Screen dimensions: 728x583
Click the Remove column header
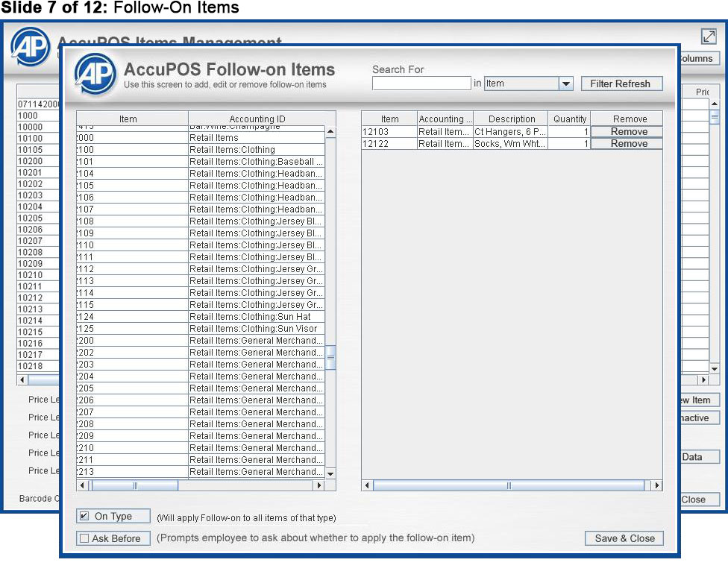click(627, 119)
